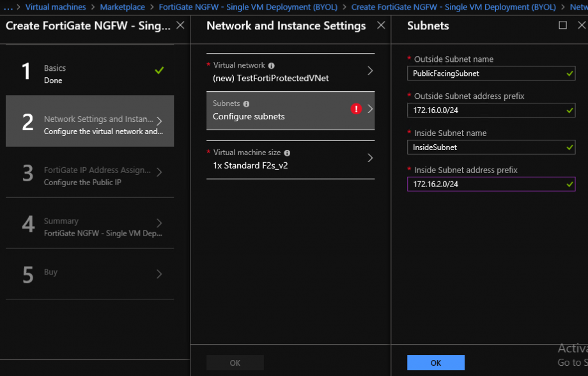588x376 pixels.
Task: Click the blue OK button in Subnets panel
Action: pos(435,362)
